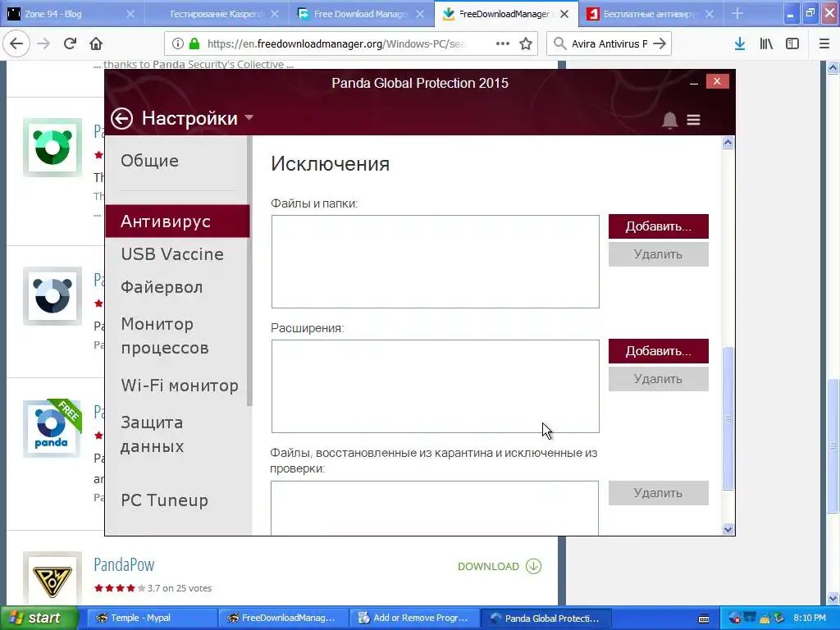Open Файервол settings section

click(x=162, y=287)
